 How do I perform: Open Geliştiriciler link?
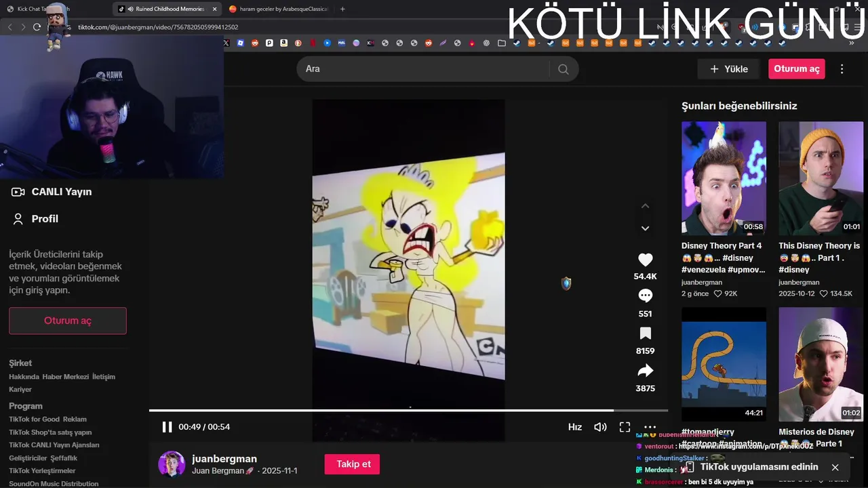[28, 458]
